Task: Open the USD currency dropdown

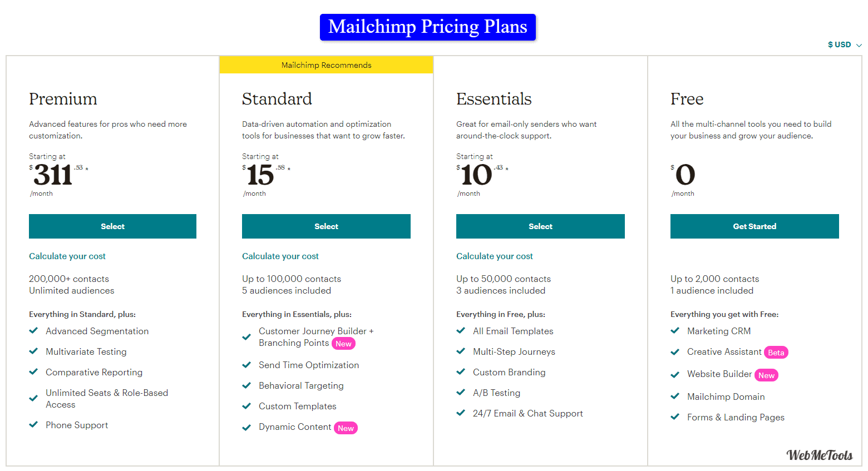Action: pyautogui.click(x=844, y=44)
